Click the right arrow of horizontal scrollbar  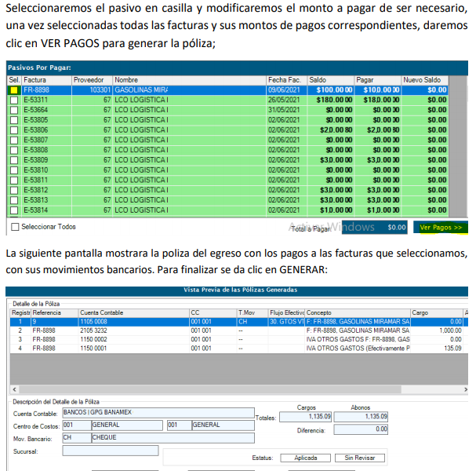tap(465, 389)
